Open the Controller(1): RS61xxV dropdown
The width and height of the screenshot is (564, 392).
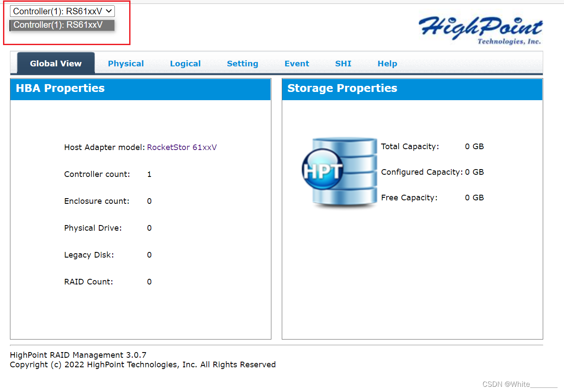coord(62,11)
